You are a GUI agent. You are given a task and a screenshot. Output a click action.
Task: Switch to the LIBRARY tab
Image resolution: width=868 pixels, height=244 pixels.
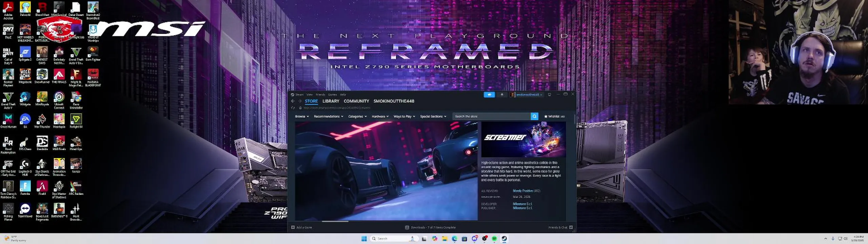click(x=331, y=101)
